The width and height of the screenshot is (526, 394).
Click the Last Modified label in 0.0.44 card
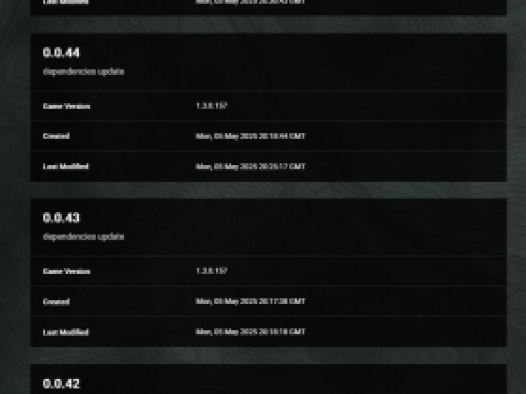pos(66,167)
